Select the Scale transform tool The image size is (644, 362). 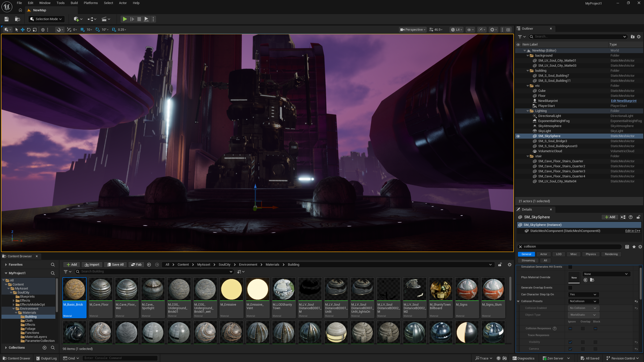click(x=35, y=30)
